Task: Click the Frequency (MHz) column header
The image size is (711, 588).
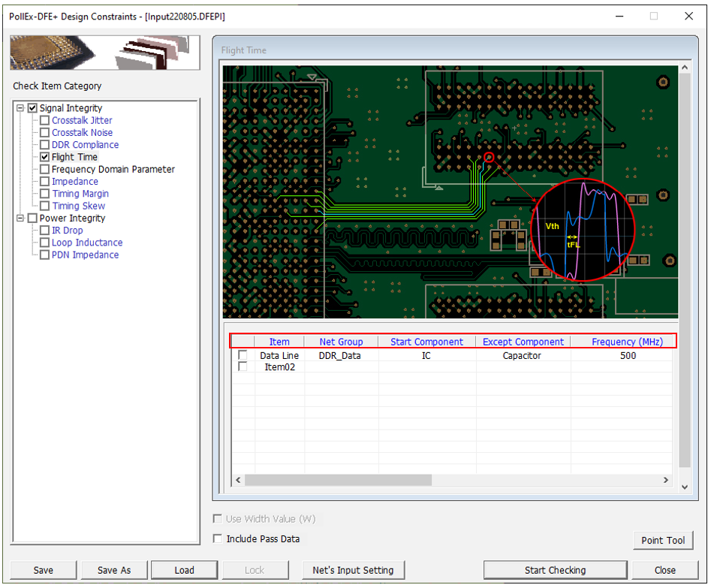Action: [627, 342]
